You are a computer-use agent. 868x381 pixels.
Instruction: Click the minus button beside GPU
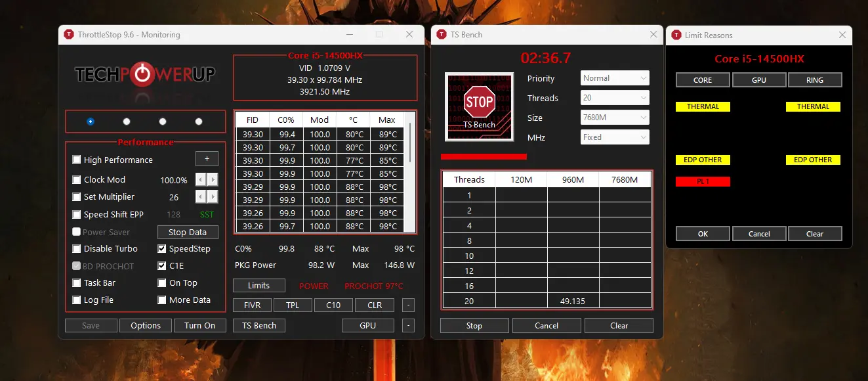point(408,325)
